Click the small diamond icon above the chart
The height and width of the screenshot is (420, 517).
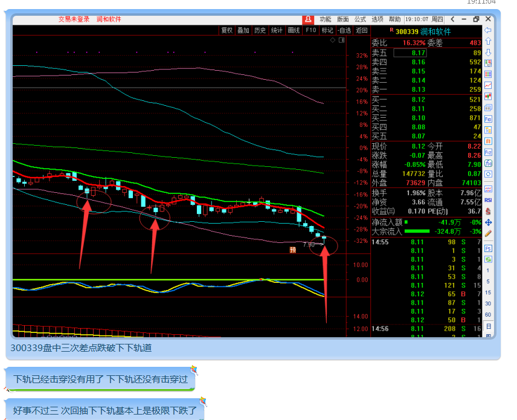pos(333,40)
